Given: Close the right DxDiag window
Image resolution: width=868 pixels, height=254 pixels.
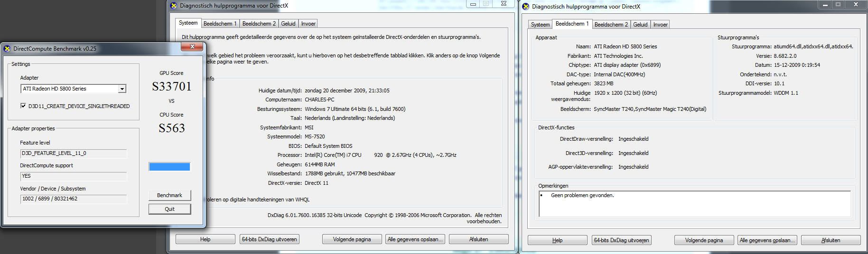Looking at the screenshot, I should [855, 4].
